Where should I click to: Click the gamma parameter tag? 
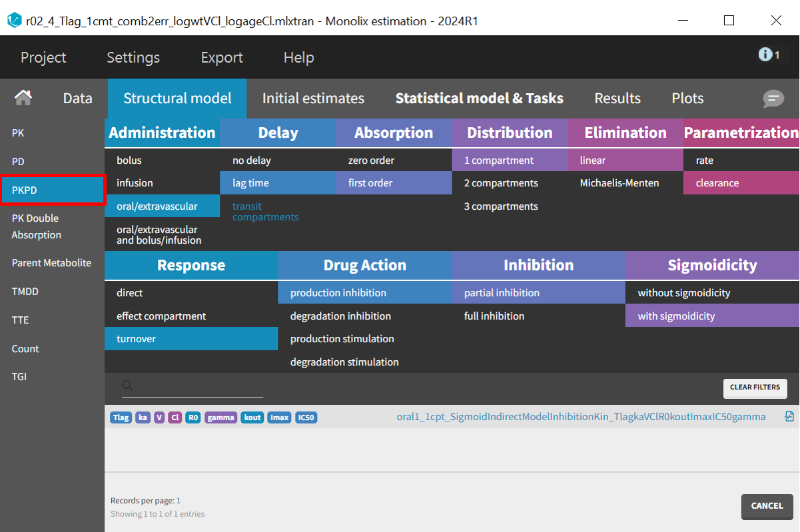pyautogui.click(x=220, y=417)
